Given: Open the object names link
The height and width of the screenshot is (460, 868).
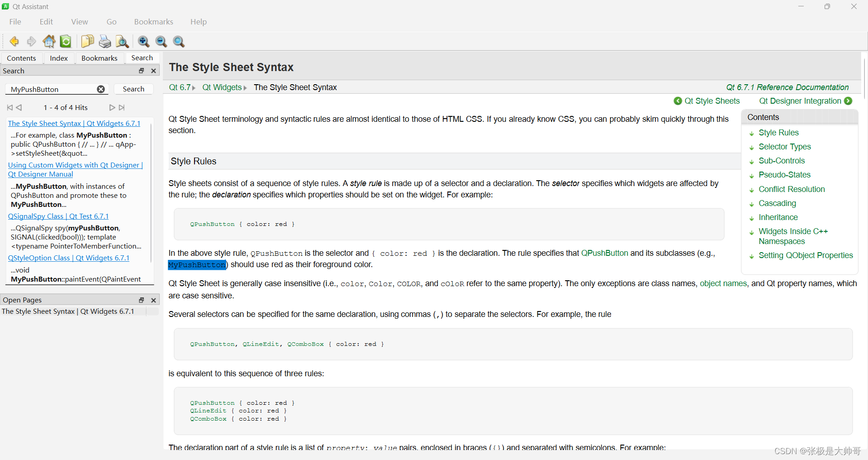Looking at the screenshot, I should (723, 283).
